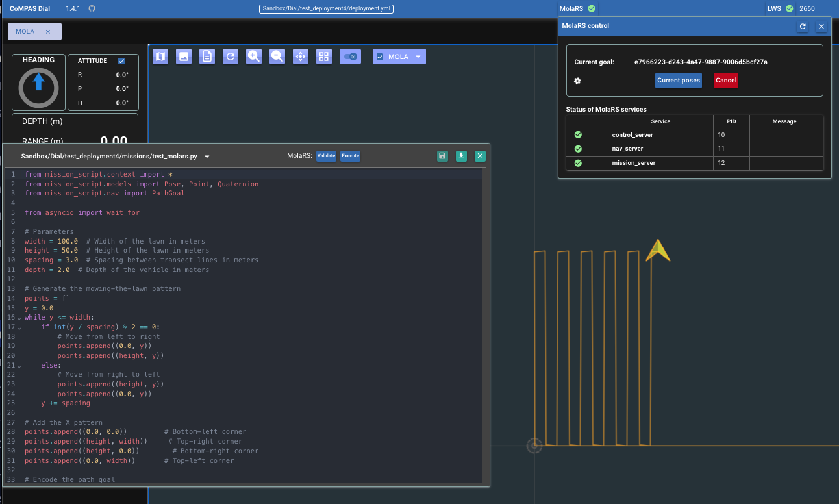
Task: Open the document file toolbar icon
Action: pyautogui.click(x=207, y=57)
